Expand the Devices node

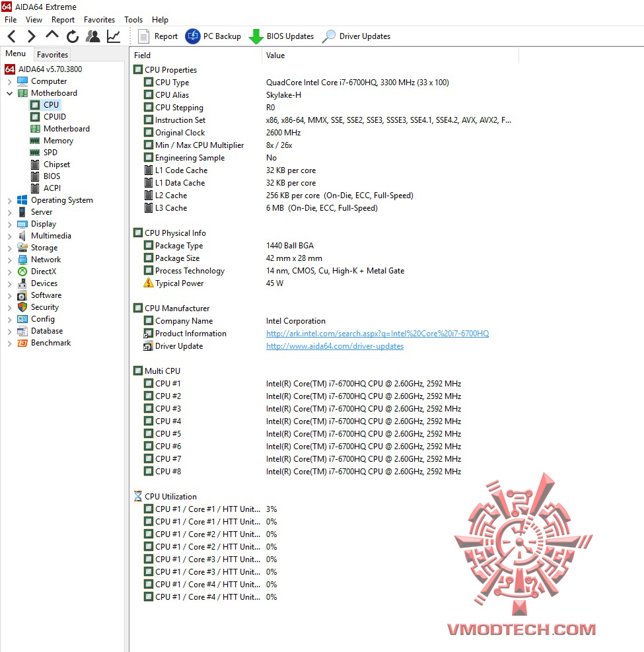[x=9, y=284]
